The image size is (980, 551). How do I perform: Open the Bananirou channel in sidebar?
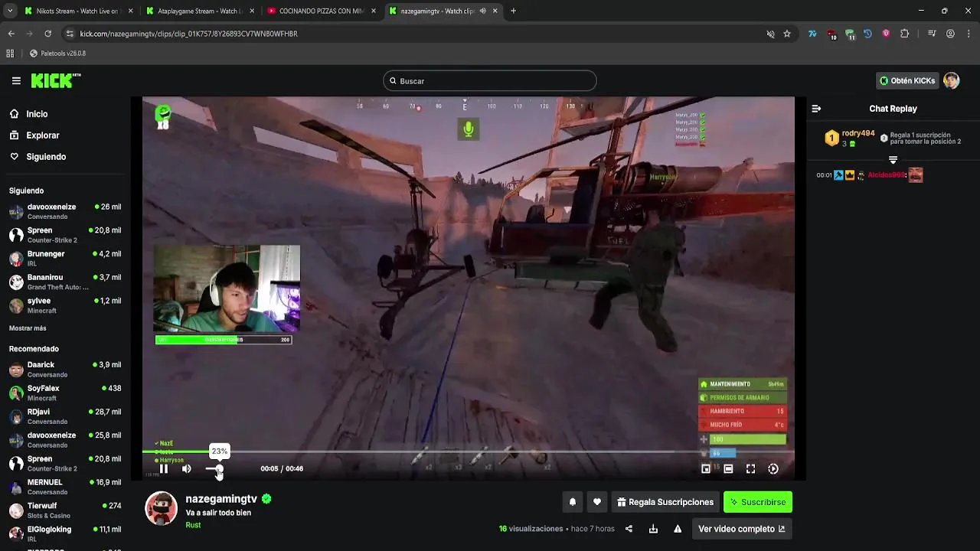65,282
